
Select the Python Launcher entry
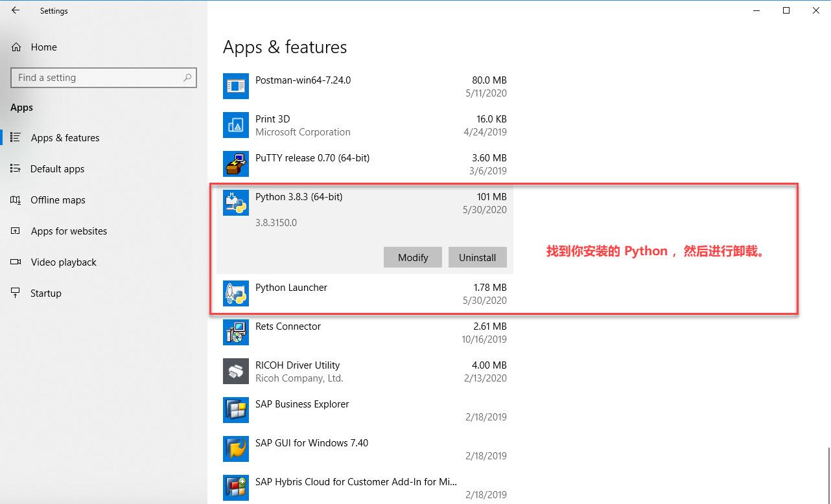tap(365, 293)
